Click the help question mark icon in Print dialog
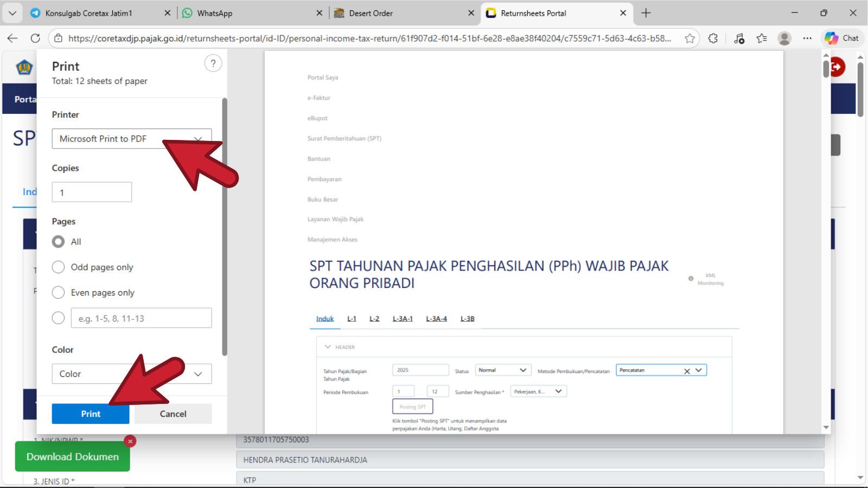The height and width of the screenshot is (488, 868). click(213, 63)
